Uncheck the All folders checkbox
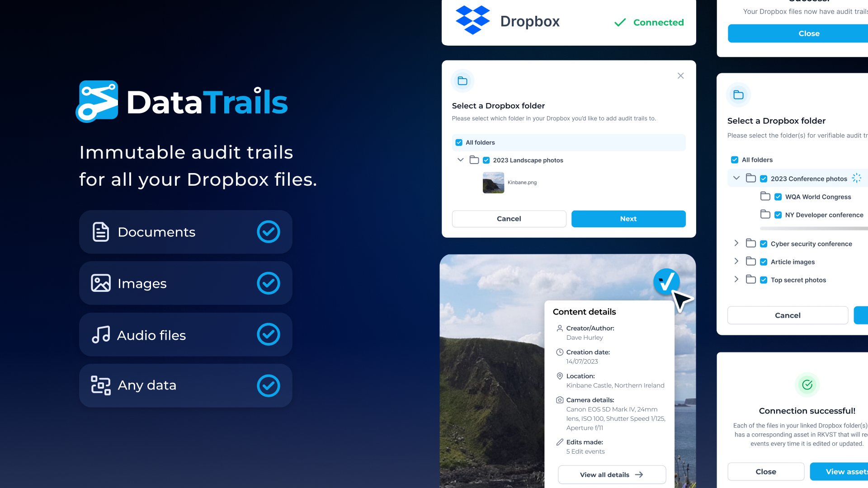868x488 pixels. coord(459,142)
